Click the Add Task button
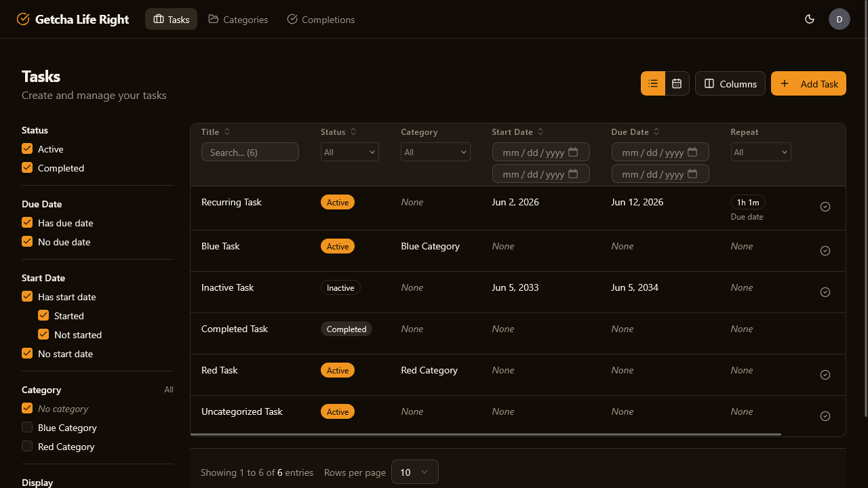This screenshot has width=868, height=488. [x=808, y=83]
